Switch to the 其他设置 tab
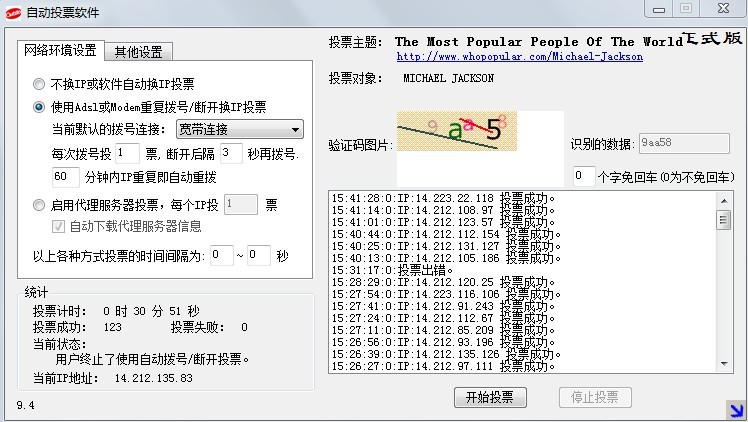The width and height of the screenshot is (748, 422). click(x=141, y=52)
